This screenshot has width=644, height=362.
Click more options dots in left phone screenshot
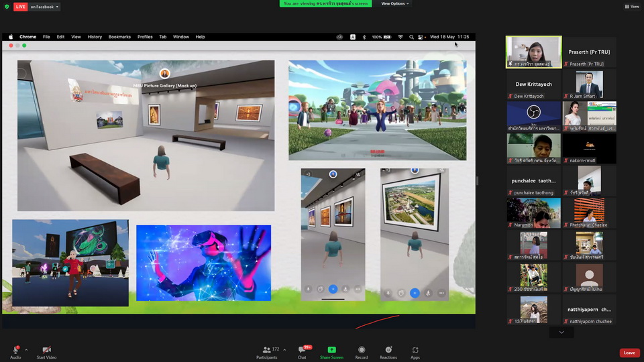pyautogui.click(x=358, y=289)
